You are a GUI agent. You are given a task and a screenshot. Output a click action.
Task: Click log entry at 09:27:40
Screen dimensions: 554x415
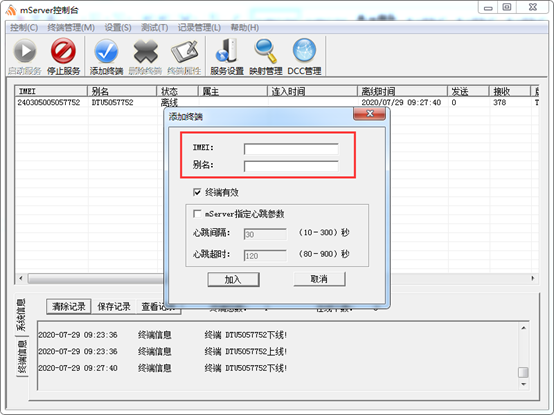[x=163, y=368]
